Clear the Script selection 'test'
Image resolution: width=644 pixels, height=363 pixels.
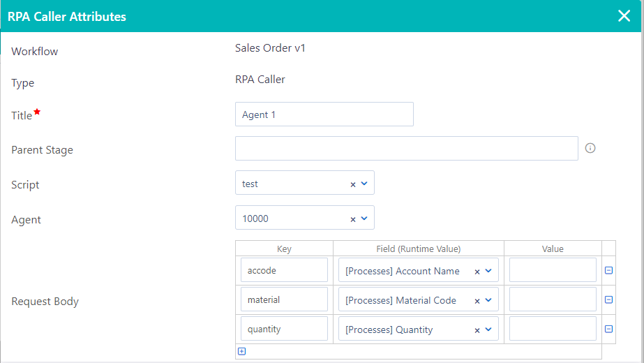(x=353, y=184)
